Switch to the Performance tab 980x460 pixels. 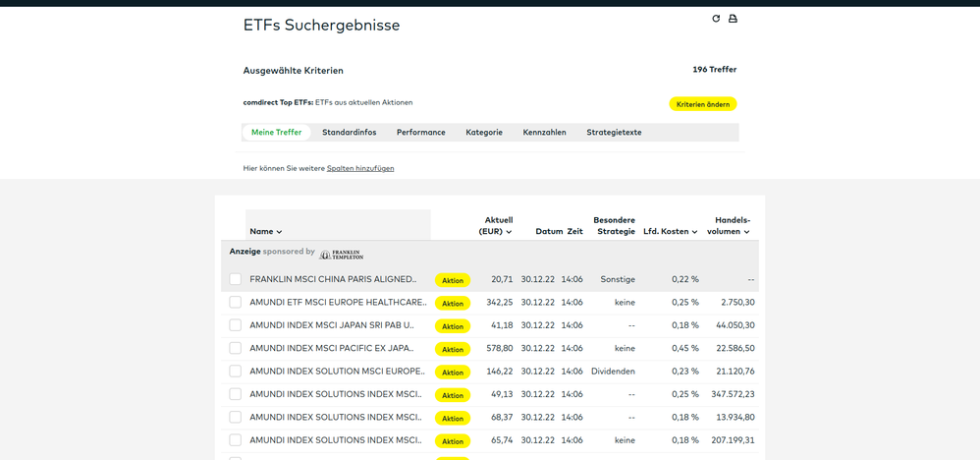420,132
